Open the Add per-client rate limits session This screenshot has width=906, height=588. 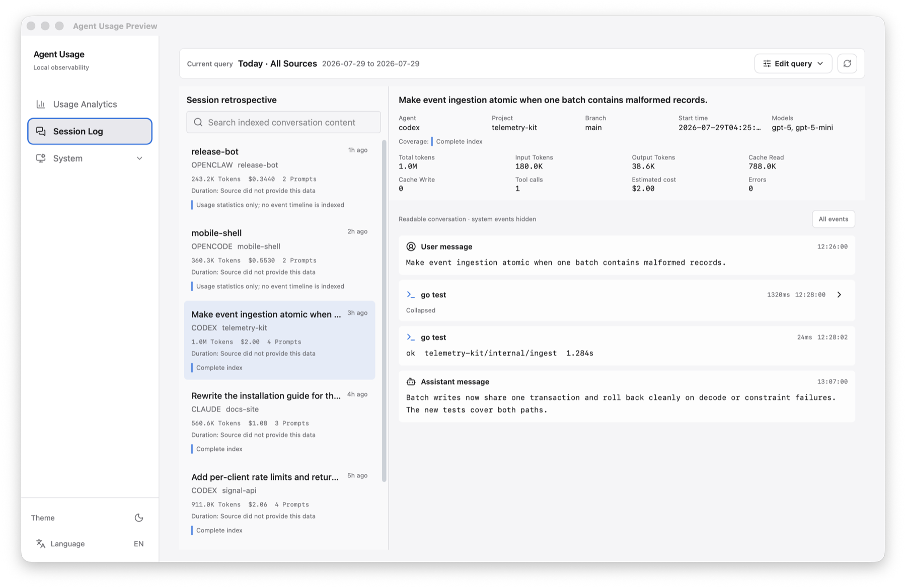[x=279, y=503]
